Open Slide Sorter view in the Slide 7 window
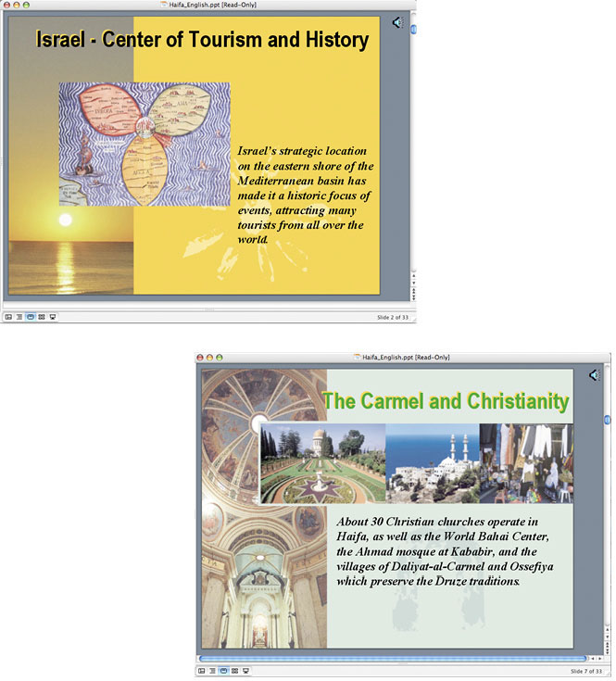Image resolution: width=616 pixels, height=681 pixels. (x=235, y=670)
